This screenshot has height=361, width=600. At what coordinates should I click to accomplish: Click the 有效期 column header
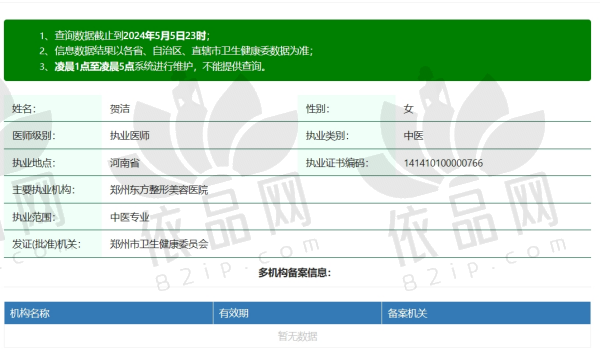(x=297, y=313)
